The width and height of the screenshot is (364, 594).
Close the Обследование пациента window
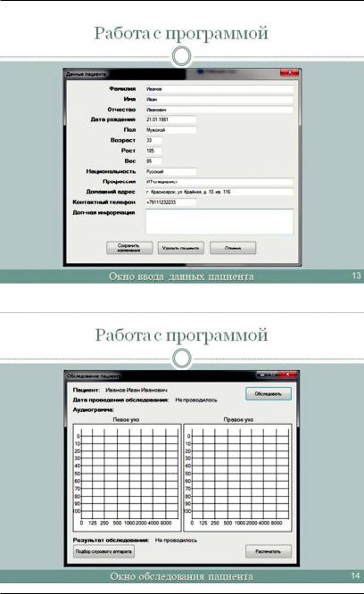coord(289,375)
